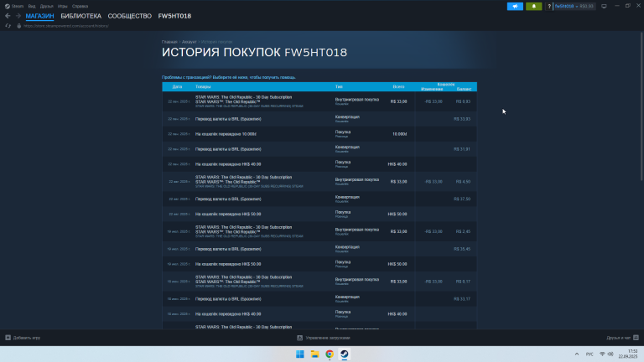The height and width of the screenshot is (362, 644).
Task: Open the Друзья menu
Action: point(46,6)
